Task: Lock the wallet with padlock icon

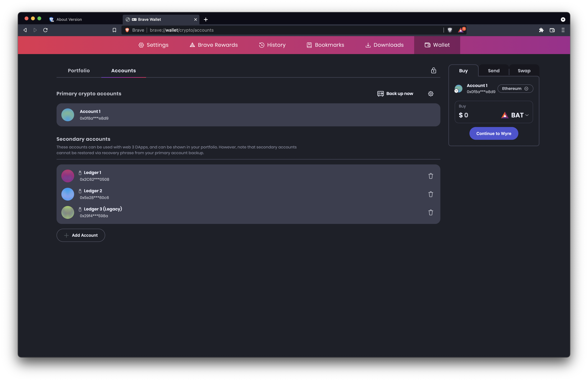Action: [x=434, y=71]
